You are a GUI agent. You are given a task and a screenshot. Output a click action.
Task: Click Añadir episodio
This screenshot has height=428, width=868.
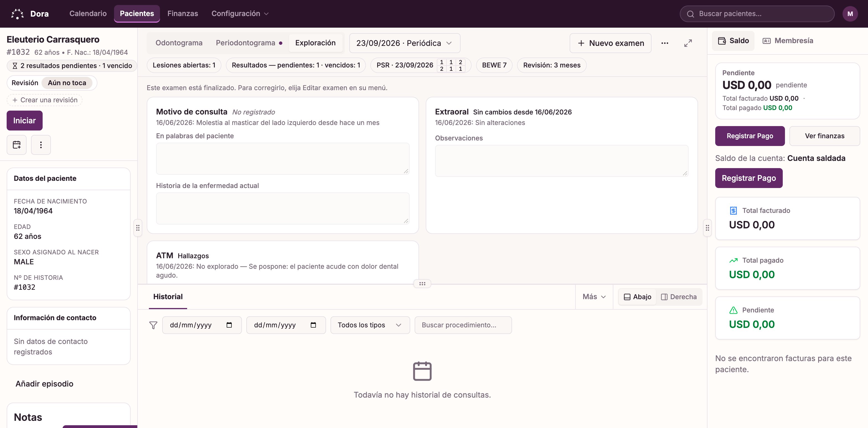pyautogui.click(x=44, y=383)
